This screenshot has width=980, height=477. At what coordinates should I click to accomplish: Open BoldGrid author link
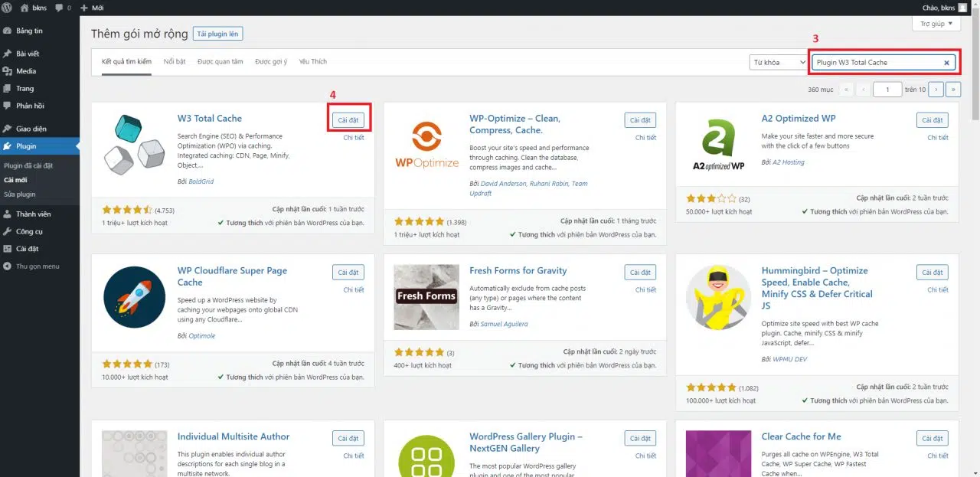(x=201, y=181)
